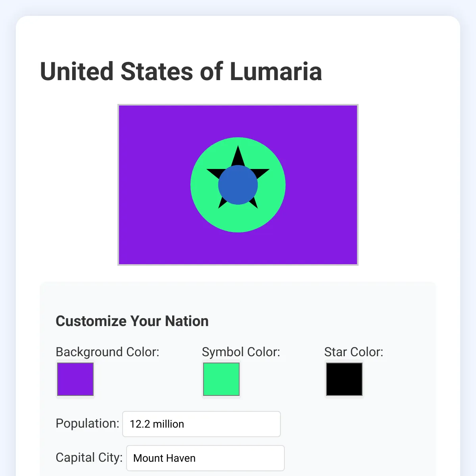Focus the Population input field
The width and height of the screenshot is (476, 476).
202,424
